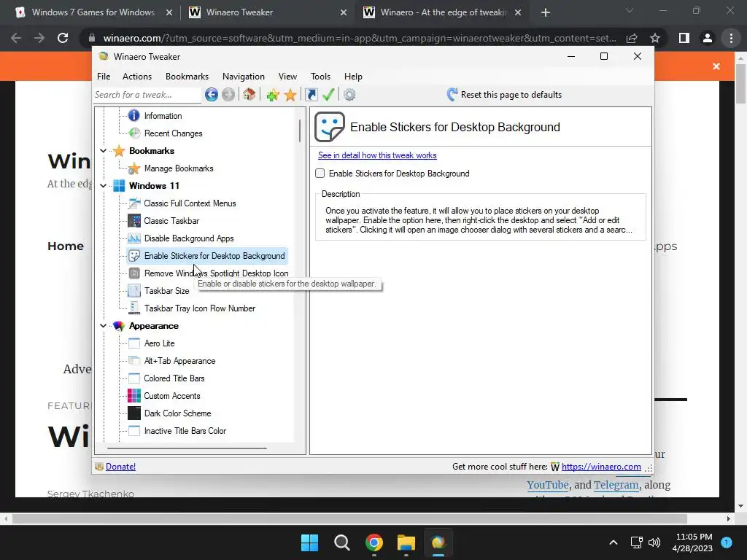Click the Disable Background Apps icon
This screenshot has width=747, height=560.
coord(134,238)
